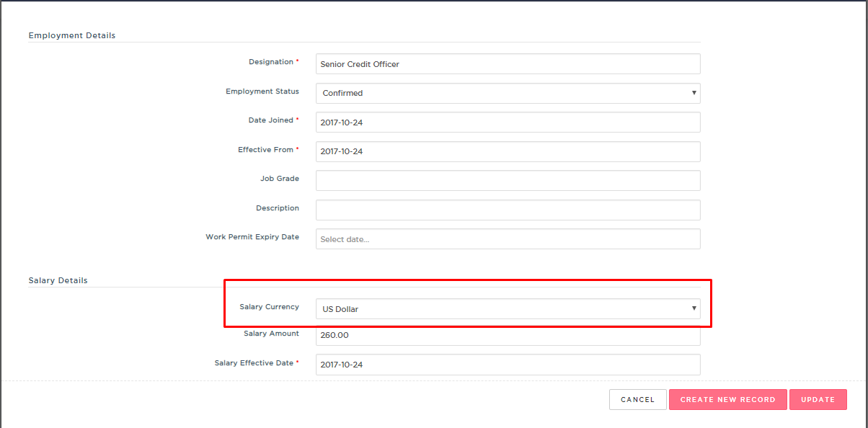Click the Description label

(278, 208)
